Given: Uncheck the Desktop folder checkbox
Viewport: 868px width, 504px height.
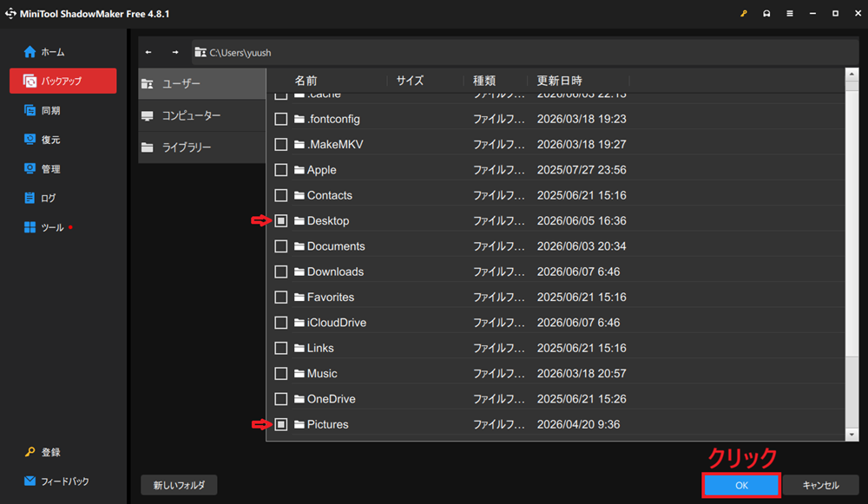Looking at the screenshot, I should tap(281, 220).
